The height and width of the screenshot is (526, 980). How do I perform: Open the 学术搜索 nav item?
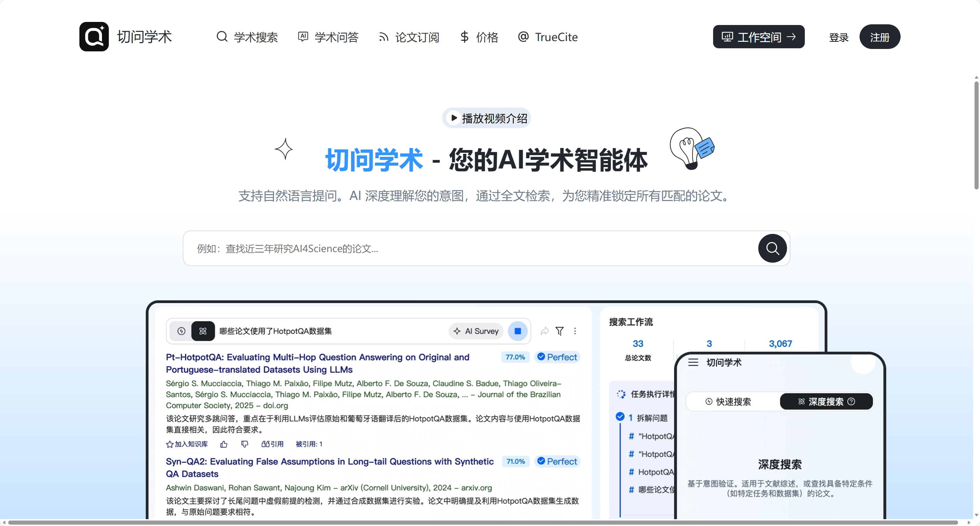pyautogui.click(x=247, y=37)
